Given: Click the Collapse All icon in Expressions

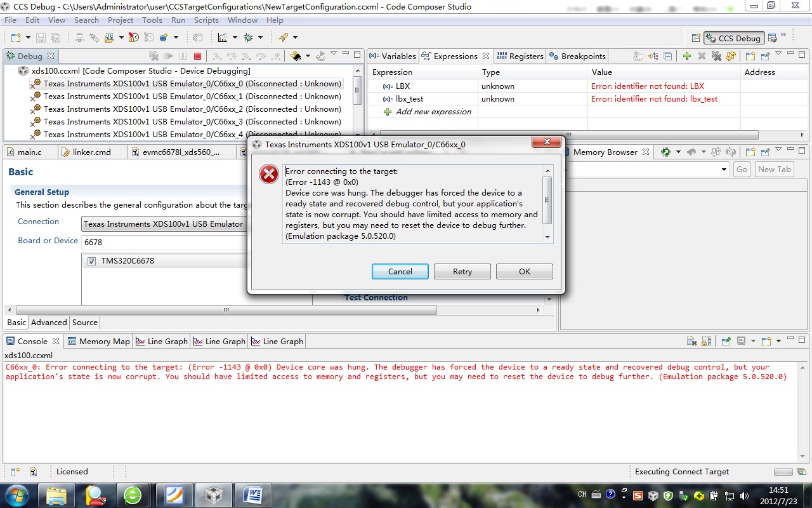Looking at the screenshot, I should pos(668,56).
